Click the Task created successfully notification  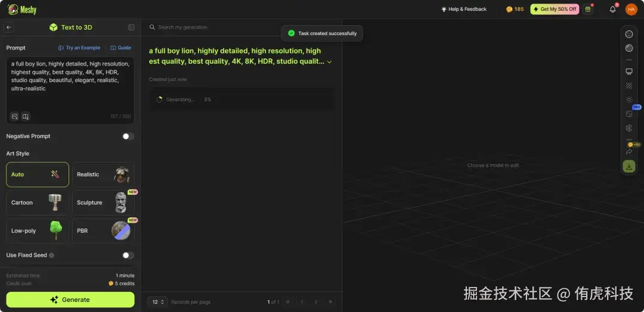point(322,33)
